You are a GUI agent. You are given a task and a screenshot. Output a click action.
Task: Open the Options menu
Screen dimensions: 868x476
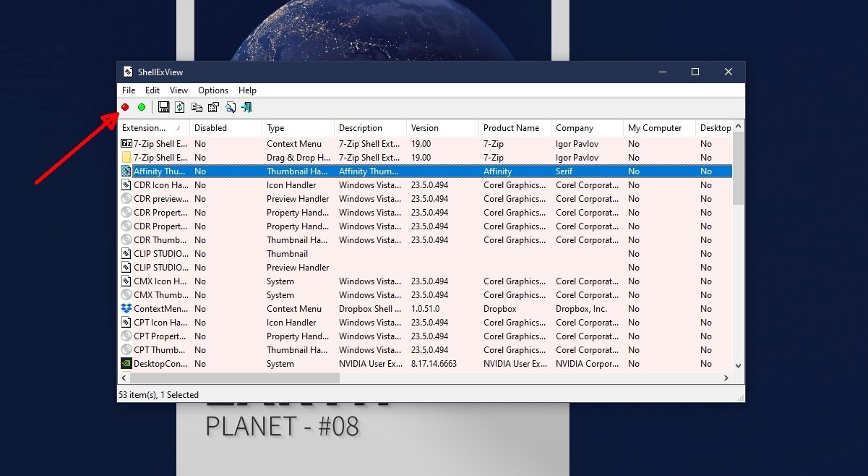tap(213, 90)
